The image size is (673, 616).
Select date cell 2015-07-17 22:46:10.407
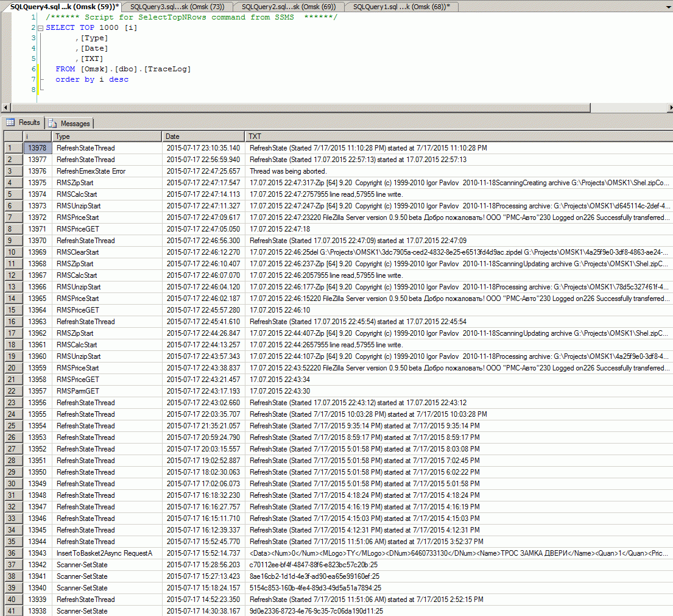(x=203, y=264)
